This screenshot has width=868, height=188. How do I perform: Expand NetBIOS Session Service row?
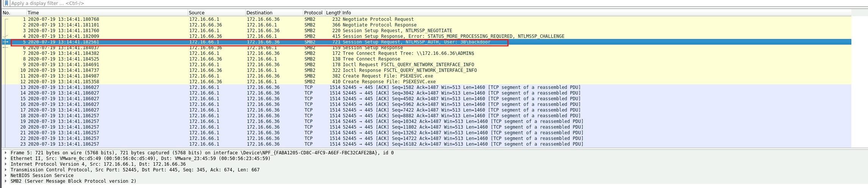[6, 176]
